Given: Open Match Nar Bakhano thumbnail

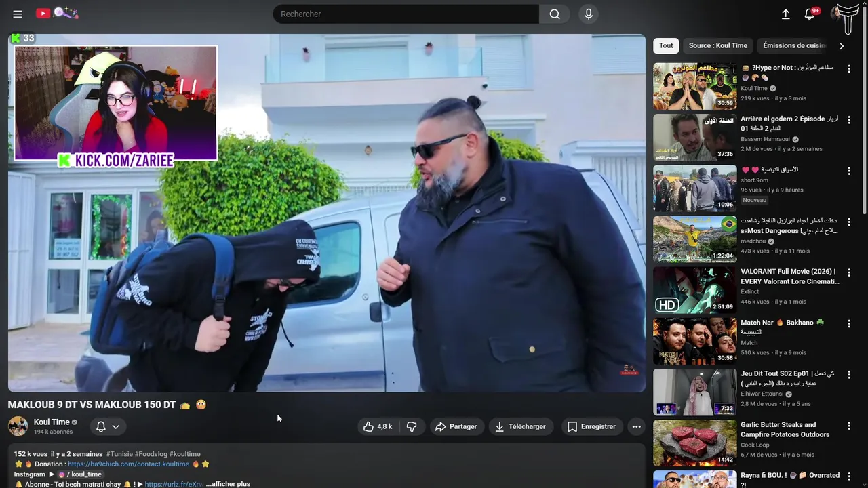Looking at the screenshot, I should tap(694, 341).
